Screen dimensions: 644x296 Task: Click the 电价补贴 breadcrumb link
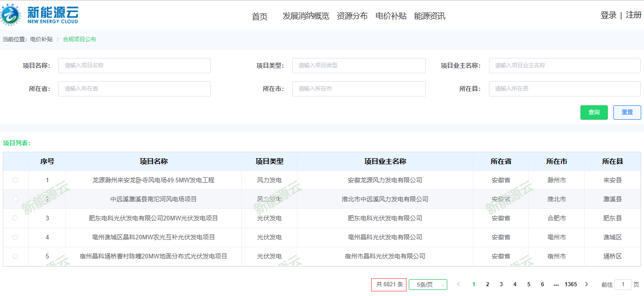pyautogui.click(x=41, y=39)
